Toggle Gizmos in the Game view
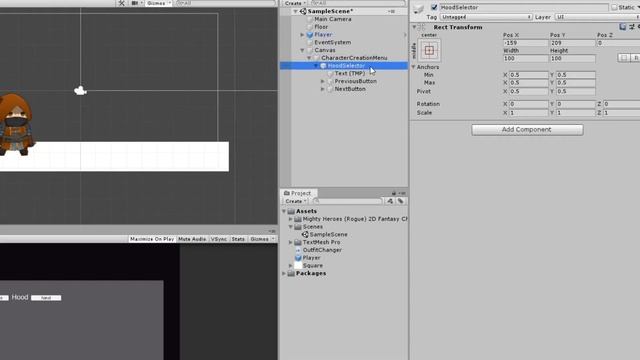This screenshot has height=360, width=640. coord(262,239)
